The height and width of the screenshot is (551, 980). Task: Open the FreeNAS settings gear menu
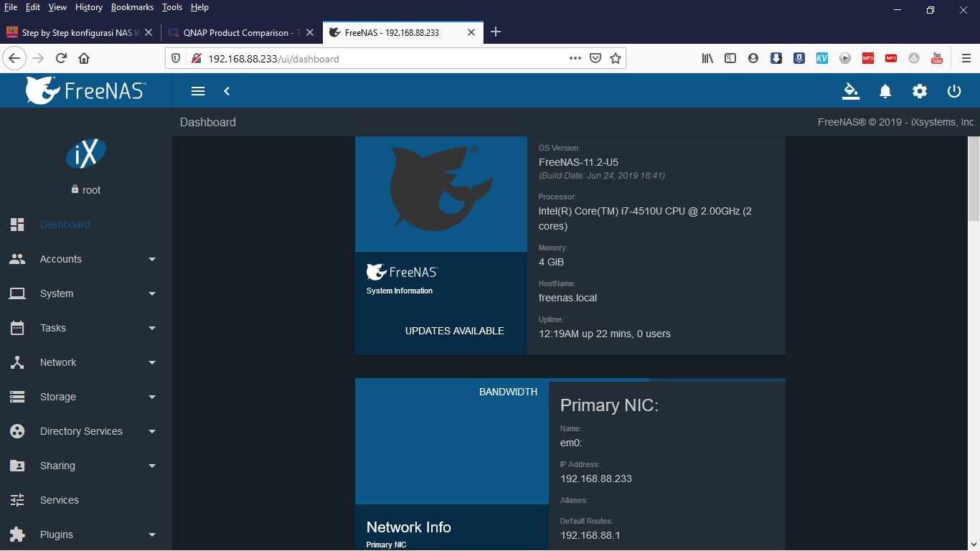coord(920,91)
